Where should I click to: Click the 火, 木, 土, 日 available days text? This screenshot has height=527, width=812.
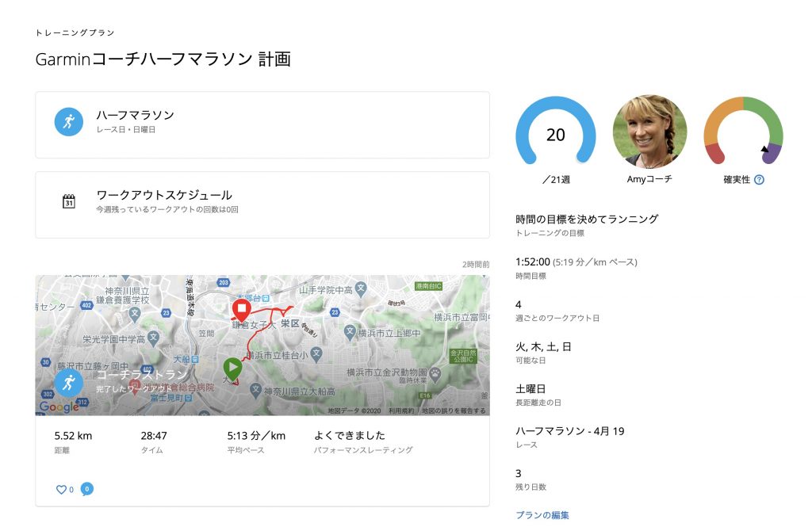pyautogui.click(x=543, y=346)
